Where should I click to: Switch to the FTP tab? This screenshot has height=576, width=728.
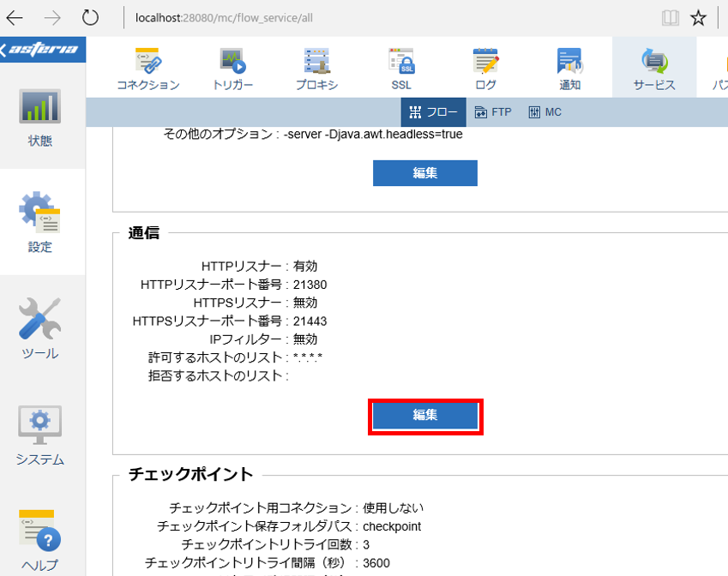pos(494,111)
